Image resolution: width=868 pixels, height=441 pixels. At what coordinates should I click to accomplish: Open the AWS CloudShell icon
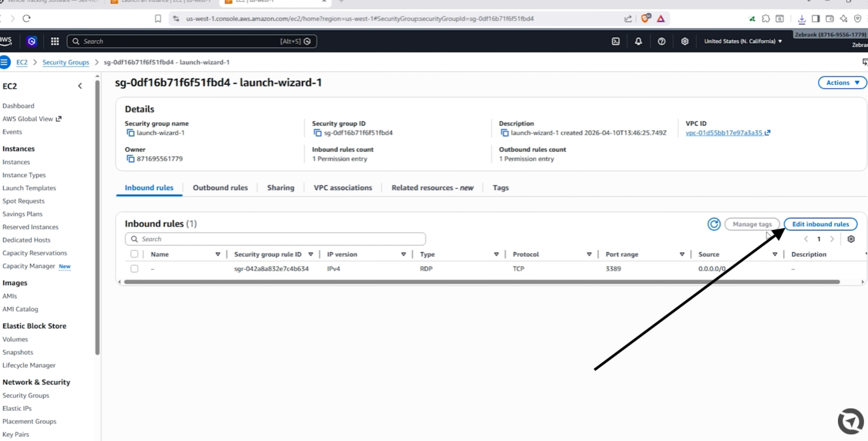click(615, 41)
